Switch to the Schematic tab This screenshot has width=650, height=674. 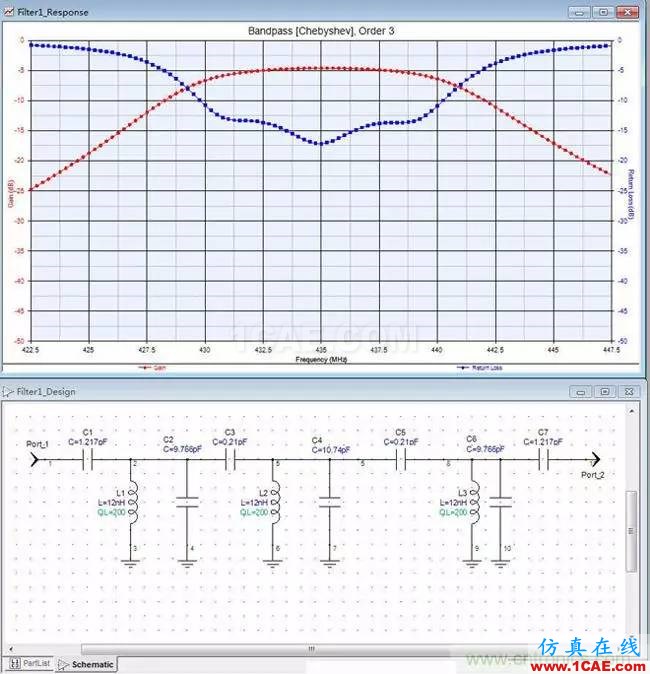87,664
